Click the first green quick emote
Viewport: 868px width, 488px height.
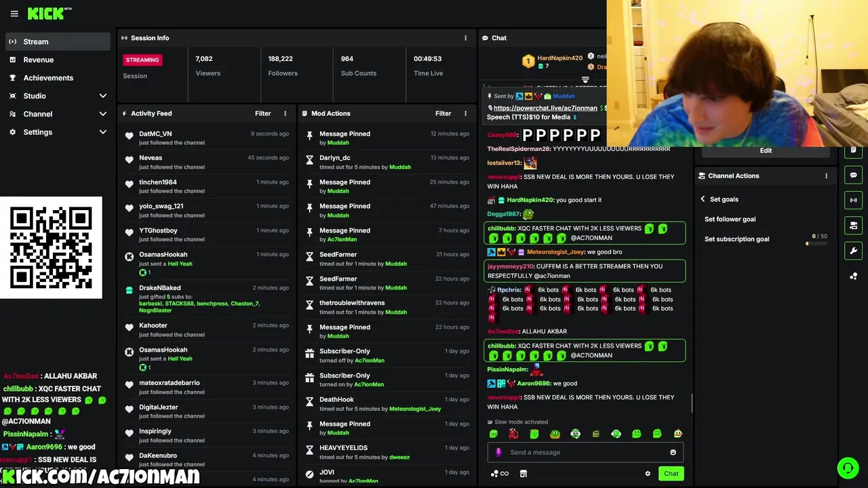[493, 434]
